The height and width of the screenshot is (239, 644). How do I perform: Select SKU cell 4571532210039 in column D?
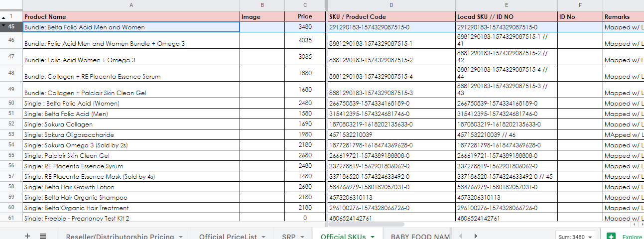[x=391, y=134]
